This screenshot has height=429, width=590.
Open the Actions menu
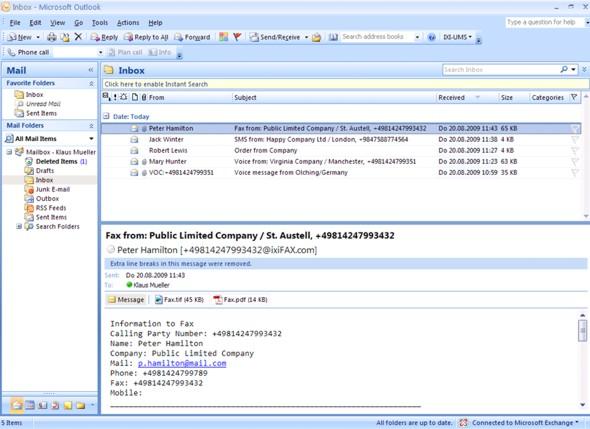(128, 23)
